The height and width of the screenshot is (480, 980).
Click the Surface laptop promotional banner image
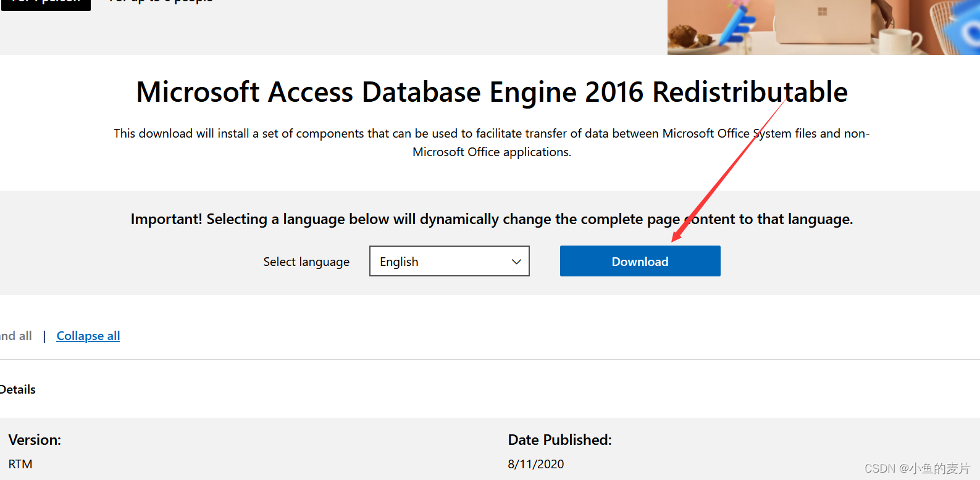pyautogui.click(x=821, y=27)
